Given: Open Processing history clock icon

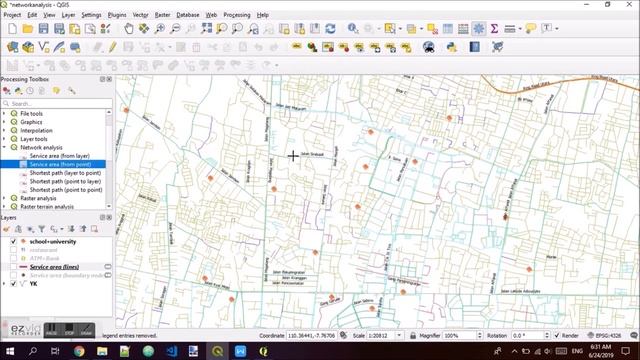Looking at the screenshot, I should [x=30, y=91].
